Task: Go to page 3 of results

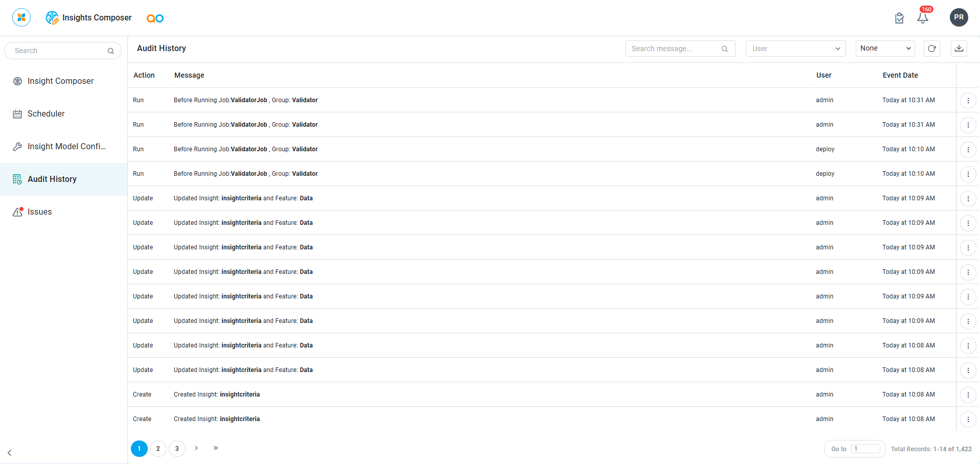Action: 177,449
